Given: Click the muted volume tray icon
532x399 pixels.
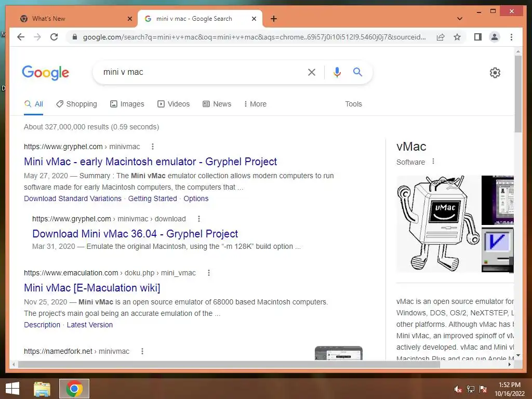Looking at the screenshot, I should click(458, 389).
